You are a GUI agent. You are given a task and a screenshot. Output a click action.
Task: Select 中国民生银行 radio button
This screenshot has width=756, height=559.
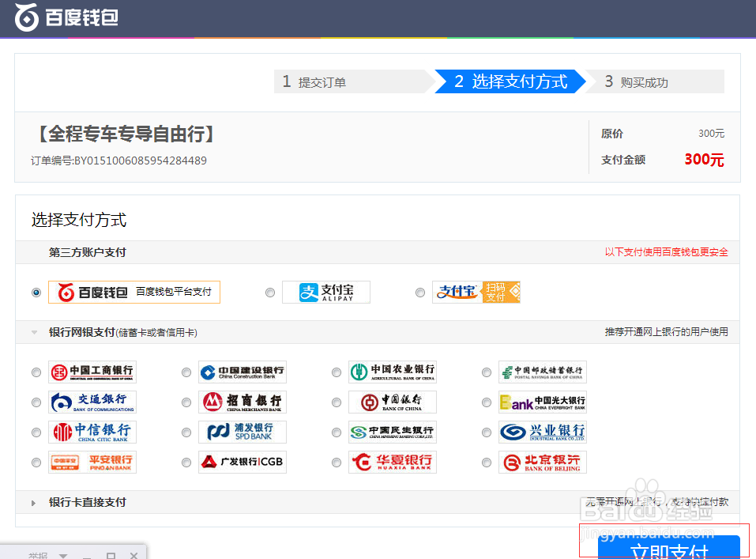tap(337, 432)
